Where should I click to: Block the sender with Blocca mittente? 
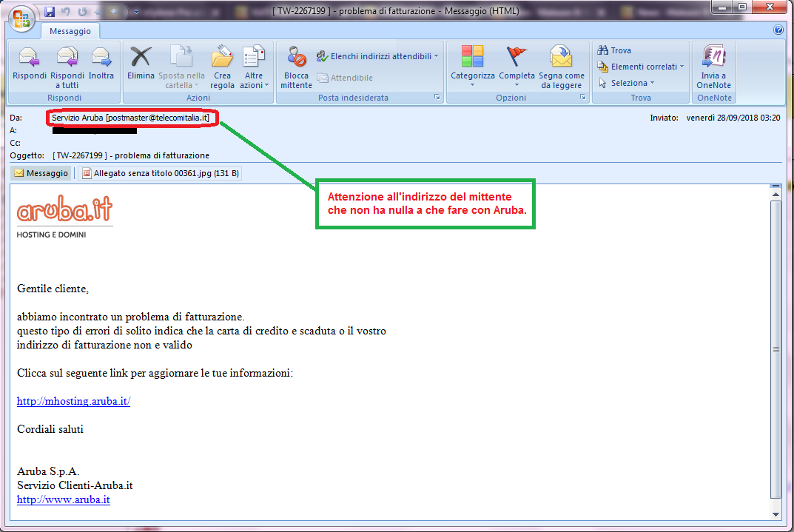coord(296,67)
